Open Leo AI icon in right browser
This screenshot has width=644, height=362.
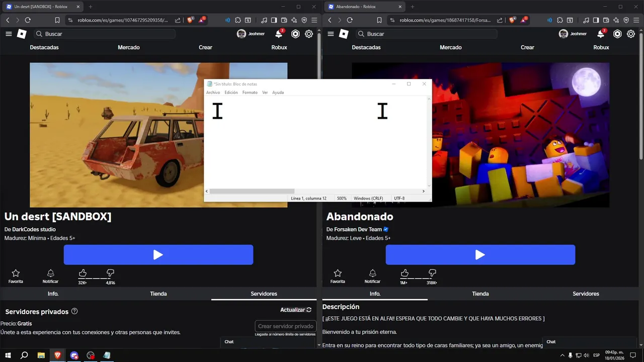tap(616, 20)
